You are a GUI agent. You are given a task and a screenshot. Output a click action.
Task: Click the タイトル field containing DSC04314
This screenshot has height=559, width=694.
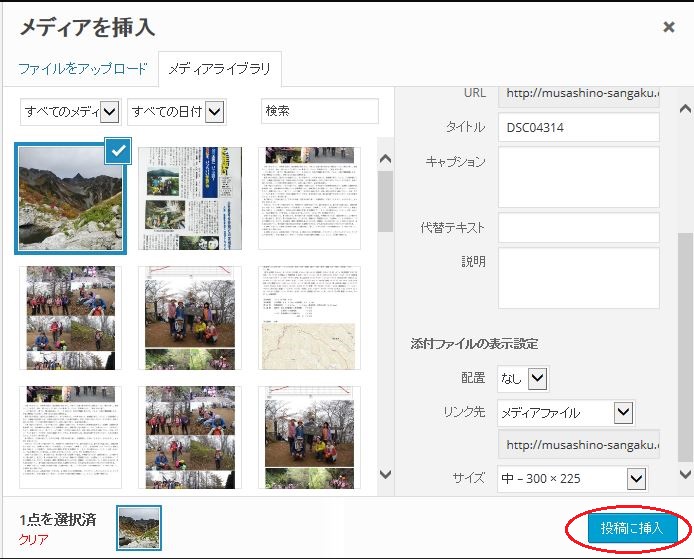pyautogui.click(x=578, y=127)
